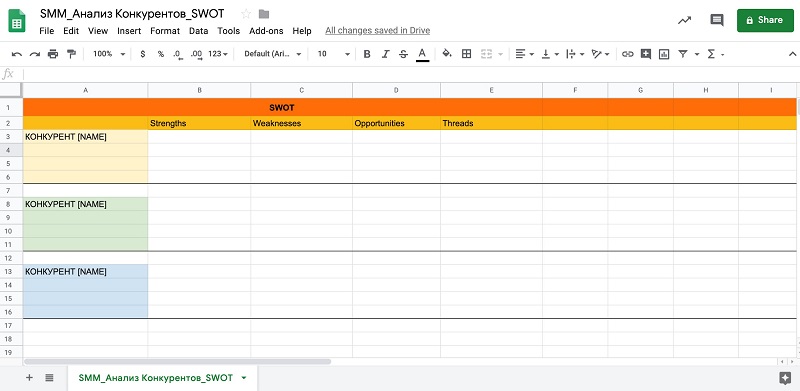Increase decimal places icon
The height and width of the screenshot is (391, 800).
coord(196,54)
